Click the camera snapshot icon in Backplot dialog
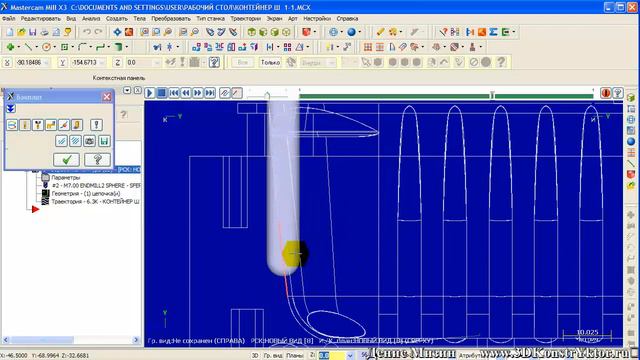The image size is (640, 360). click(x=89, y=141)
